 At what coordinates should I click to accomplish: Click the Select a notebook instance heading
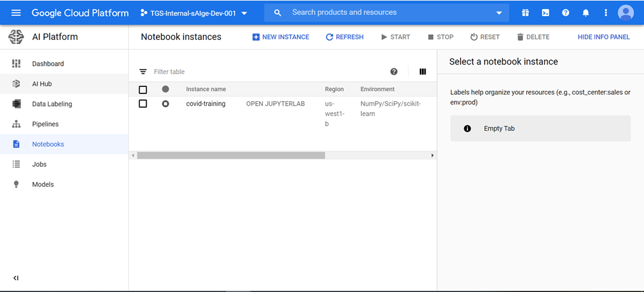click(504, 62)
